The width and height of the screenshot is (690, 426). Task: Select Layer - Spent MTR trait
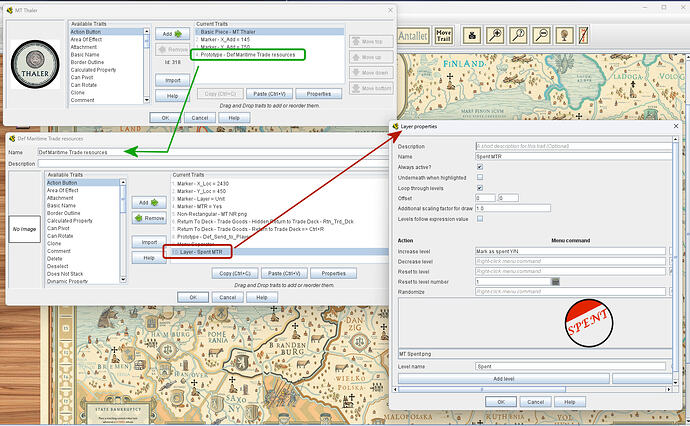[201, 253]
